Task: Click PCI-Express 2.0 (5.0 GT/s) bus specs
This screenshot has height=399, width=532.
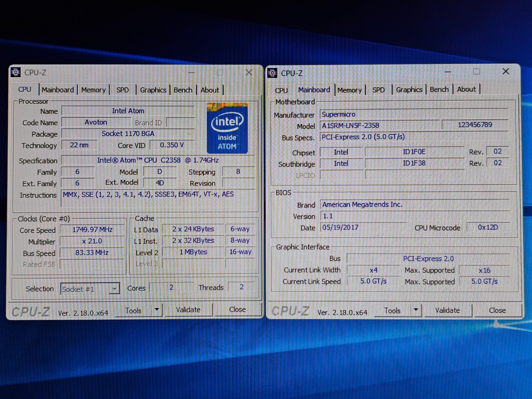Action: pos(414,137)
